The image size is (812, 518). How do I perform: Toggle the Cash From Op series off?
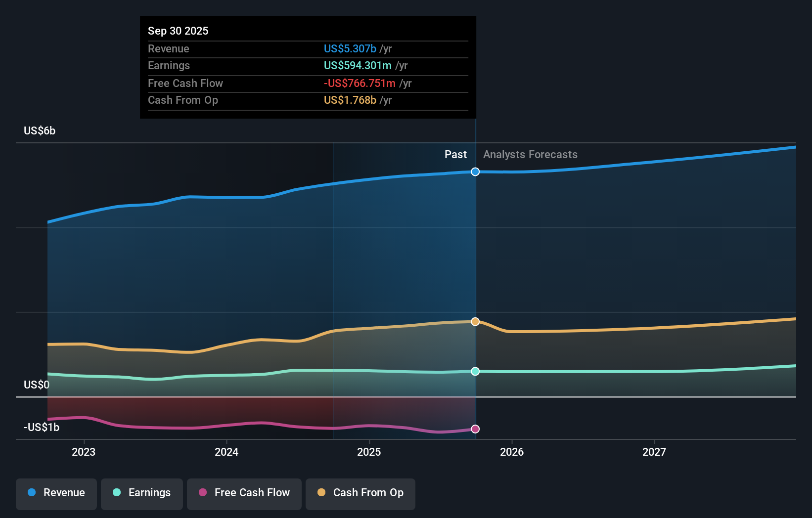(x=361, y=493)
